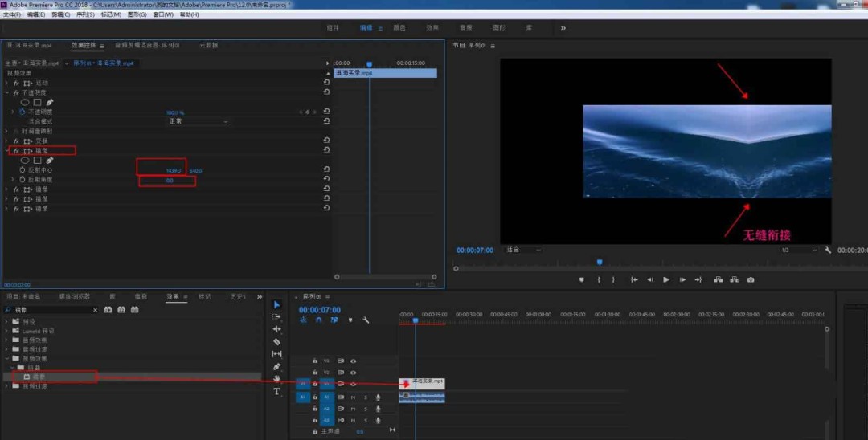Toggle Snap magnet in timeline
Screen dimensions: 868x440
coord(319,320)
